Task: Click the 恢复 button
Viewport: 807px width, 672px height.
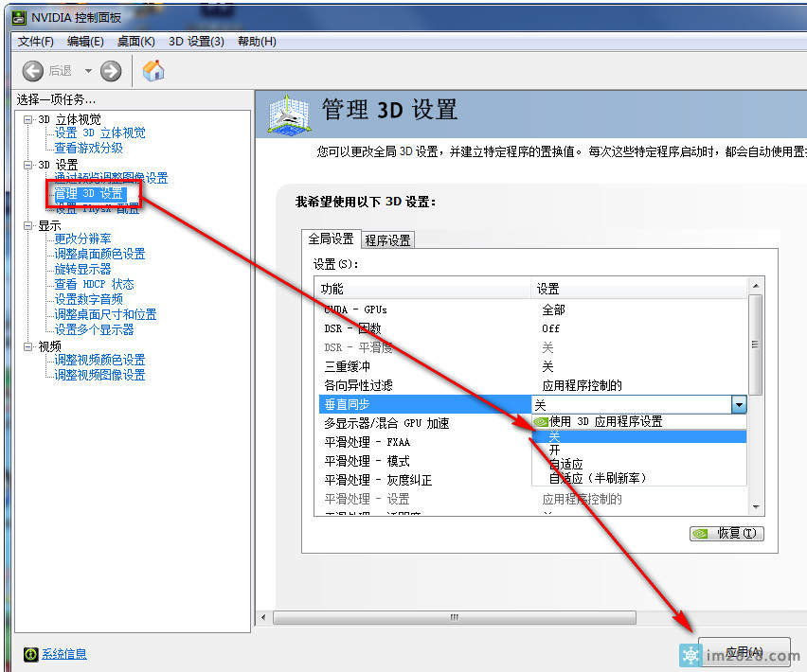Action: pos(726,533)
